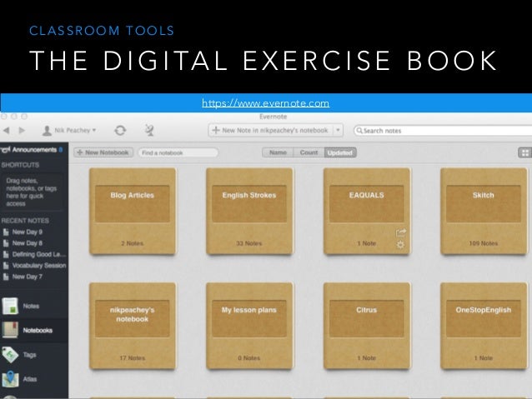Image resolution: width=532 pixels, height=399 pixels.
Task: Click New Note in nikpeachey's notebook
Action: [x=270, y=130]
